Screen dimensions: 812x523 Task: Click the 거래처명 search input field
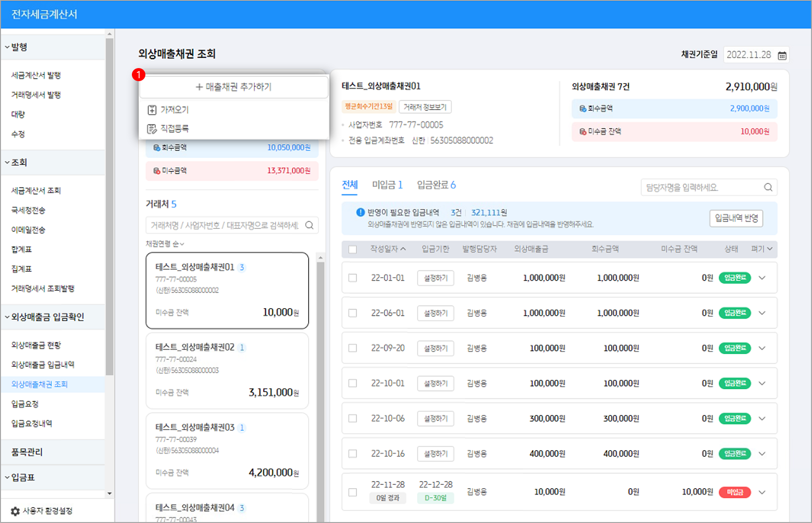coord(232,225)
